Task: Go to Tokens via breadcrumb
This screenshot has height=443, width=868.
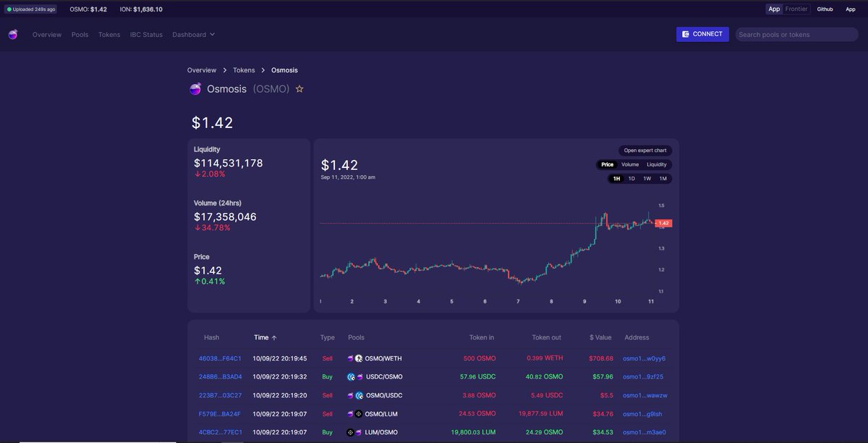Action: (244, 70)
